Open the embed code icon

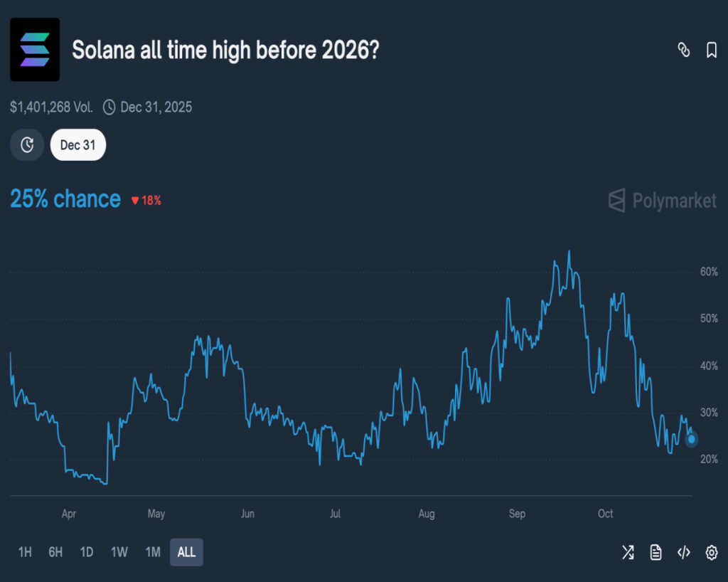tap(683, 552)
